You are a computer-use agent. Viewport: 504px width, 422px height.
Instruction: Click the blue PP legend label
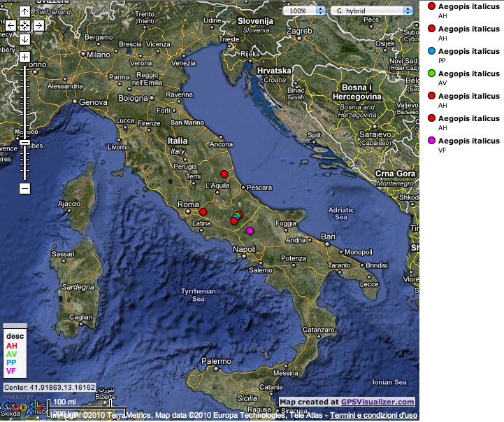coord(11,363)
